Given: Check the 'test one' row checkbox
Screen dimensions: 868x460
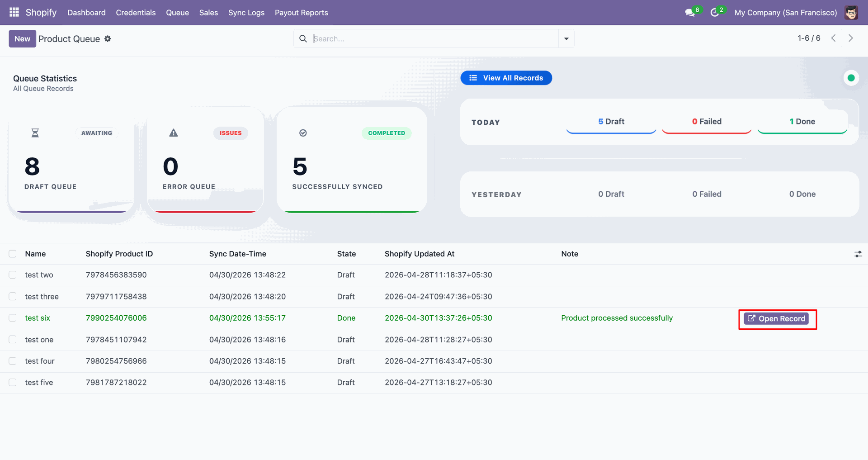Looking at the screenshot, I should (x=13, y=340).
